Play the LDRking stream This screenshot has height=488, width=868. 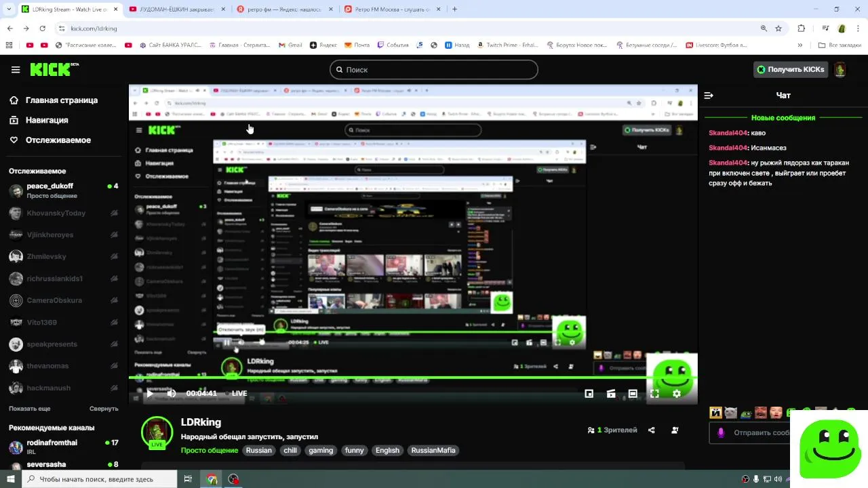[x=150, y=393]
